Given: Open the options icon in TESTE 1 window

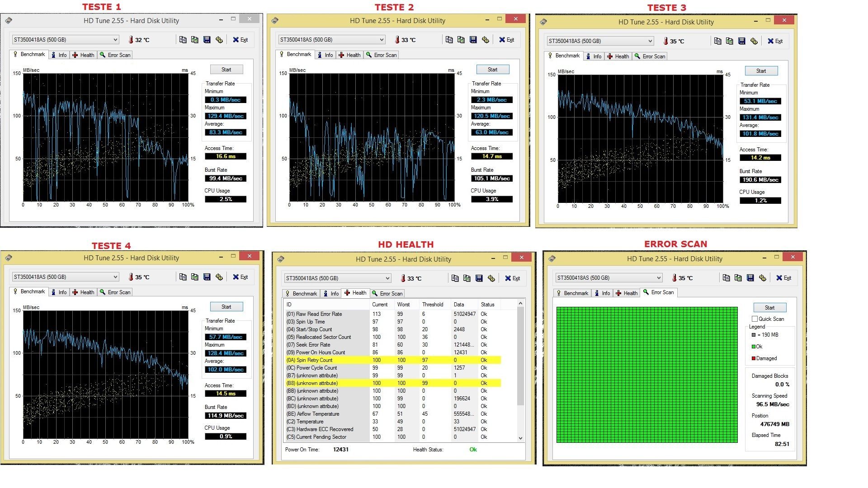Looking at the screenshot, I should [x=219, y=40].
